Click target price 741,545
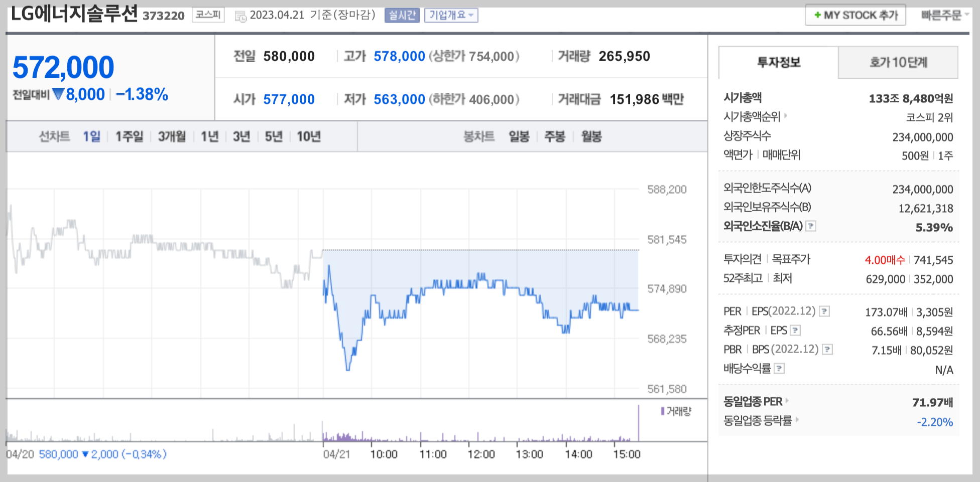The width and height of the screenshot is (980, 482). click(933, 260)
